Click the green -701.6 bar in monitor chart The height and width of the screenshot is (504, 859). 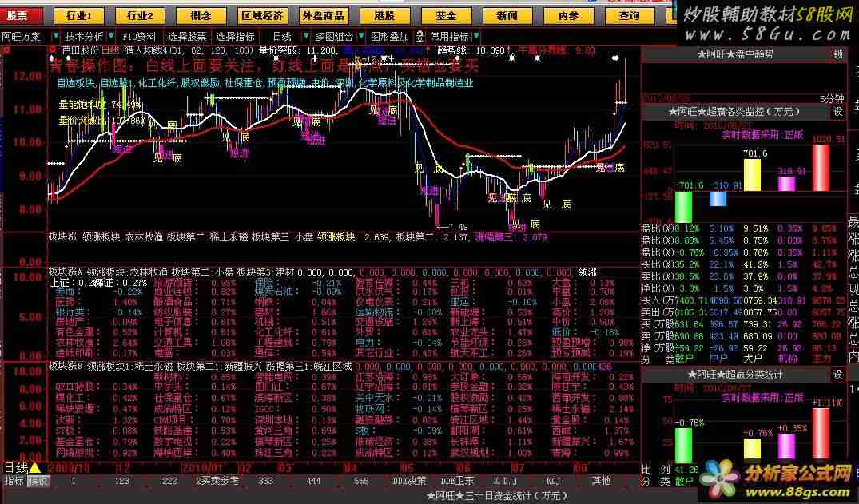coord(683,207)
